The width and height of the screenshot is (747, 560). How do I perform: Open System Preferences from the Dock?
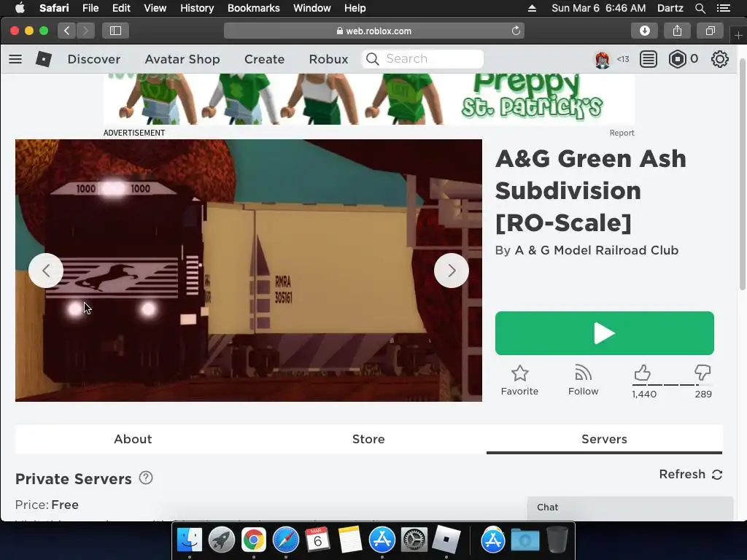[x=414, y=540]
